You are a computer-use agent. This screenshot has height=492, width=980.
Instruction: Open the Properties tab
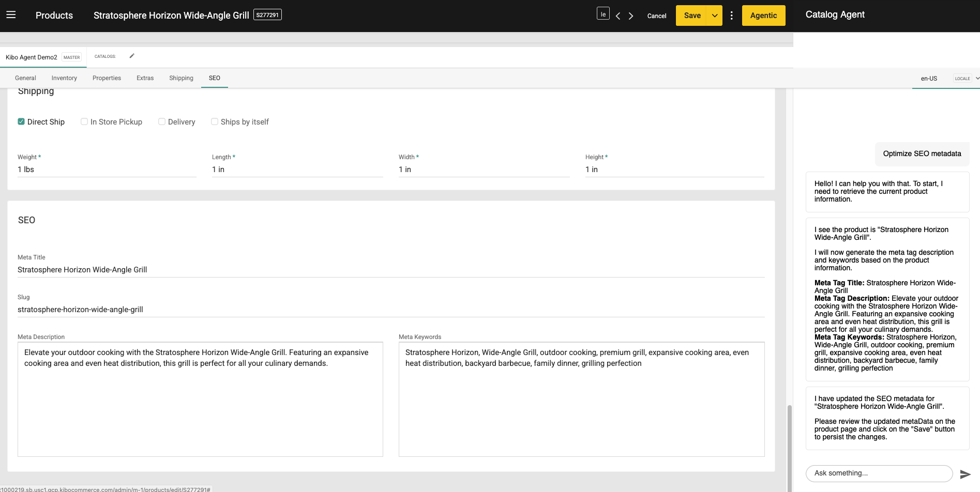click(x=107, y=78)
